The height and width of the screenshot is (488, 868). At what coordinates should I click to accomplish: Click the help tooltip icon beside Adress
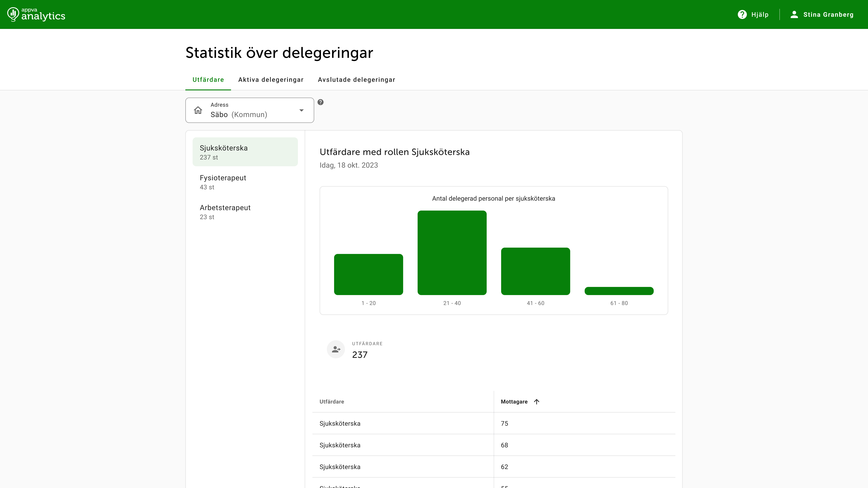click(321, 102)
